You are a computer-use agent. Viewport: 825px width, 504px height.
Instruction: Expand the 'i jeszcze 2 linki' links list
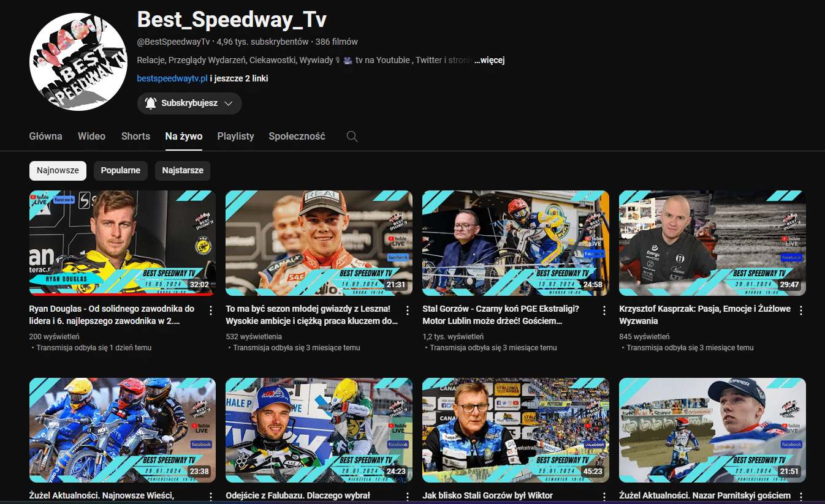coord(239,78)
